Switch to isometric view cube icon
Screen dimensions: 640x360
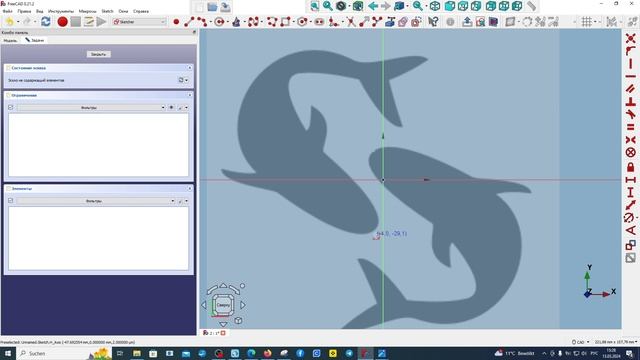pyautogui.click(x=435, y=6)
